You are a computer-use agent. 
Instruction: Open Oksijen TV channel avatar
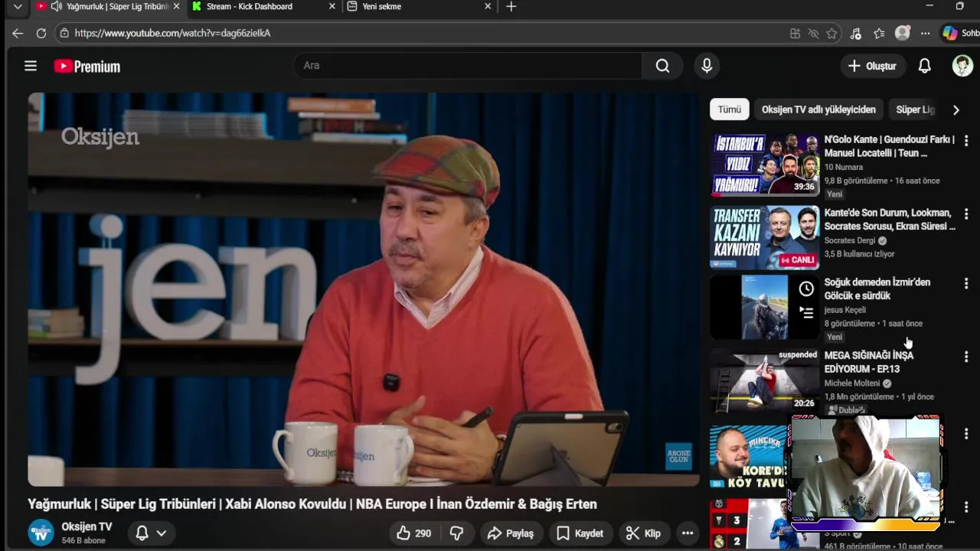pos(41,533)
